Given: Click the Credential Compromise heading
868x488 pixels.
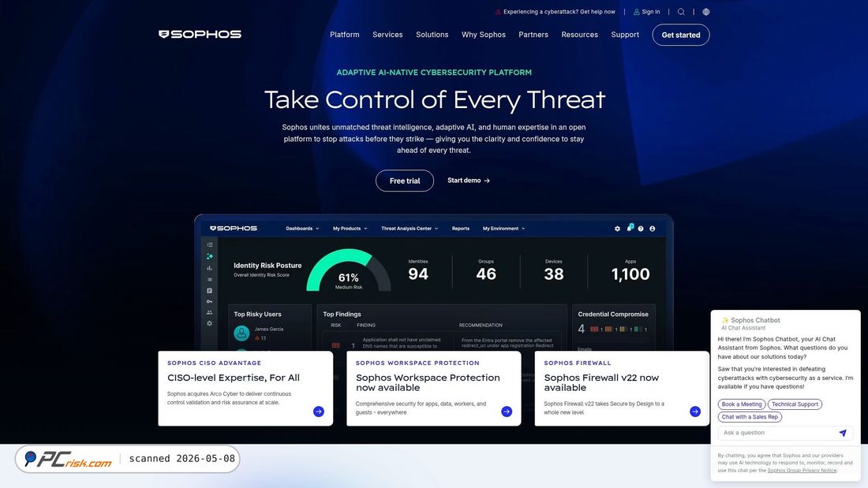Looking at the screenshot, I should click(613, 315).
